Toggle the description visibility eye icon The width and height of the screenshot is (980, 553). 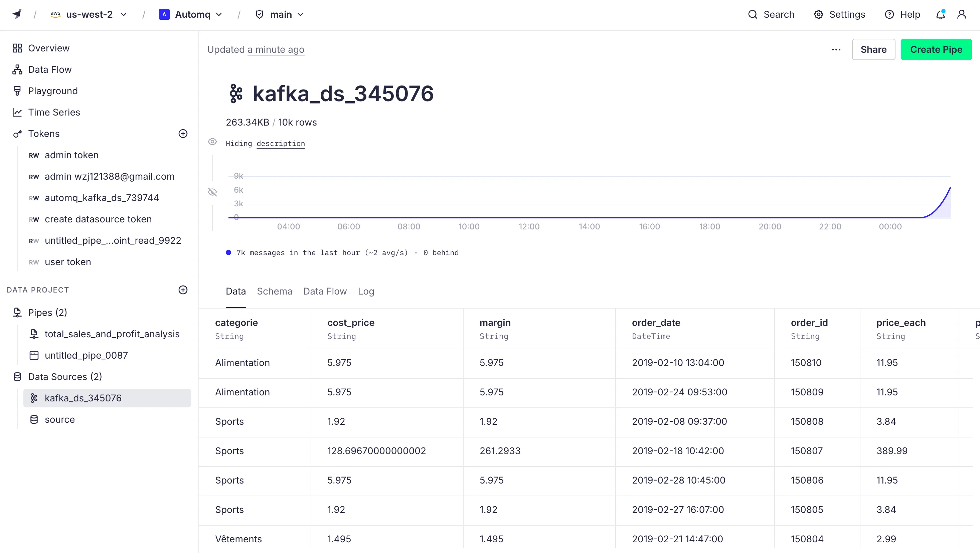[x=212, y=142]
